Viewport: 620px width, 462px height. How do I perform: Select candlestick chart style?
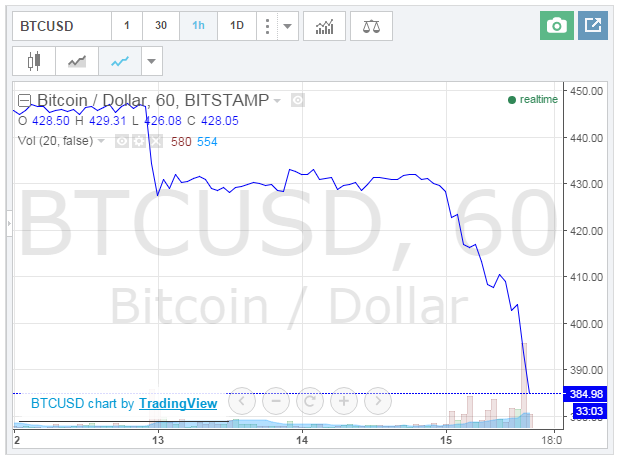pyautogui.click(x=35, y=62)
